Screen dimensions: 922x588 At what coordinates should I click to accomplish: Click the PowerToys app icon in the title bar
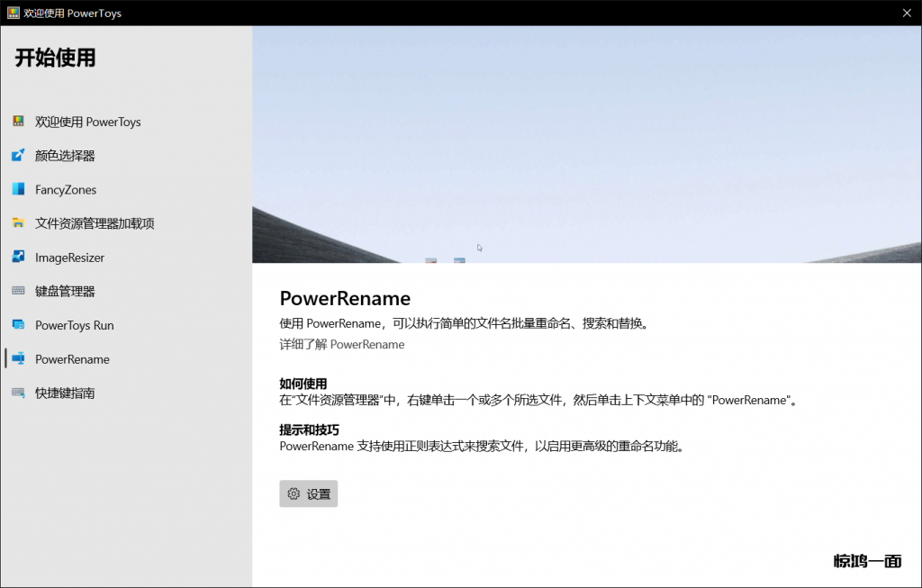14,14
